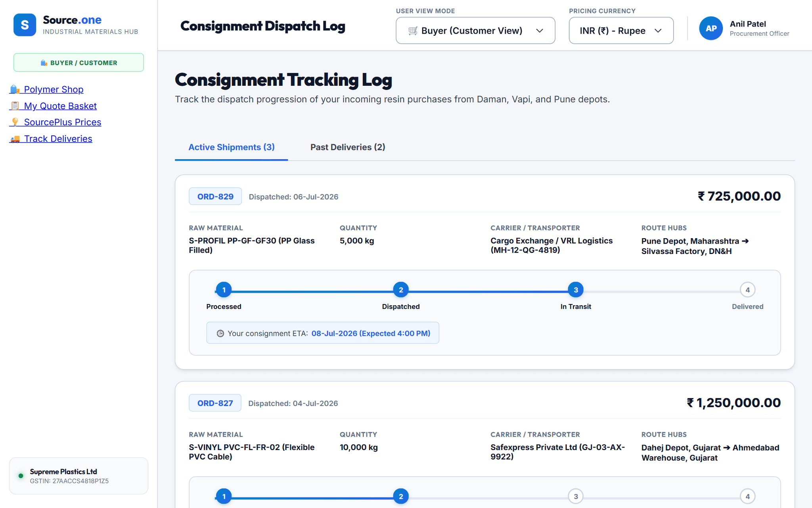Screen dimensions: 812x508
Task: Expand the view mode chevron arrow
Action: coord(540,31)
